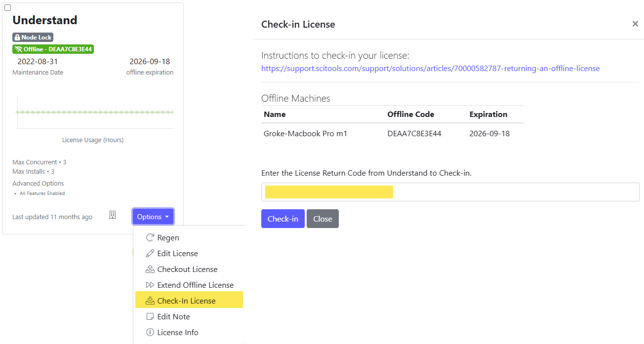644x344 pixels.
Task: Click the Node Lock badge
Action: [x=33, y=37]
